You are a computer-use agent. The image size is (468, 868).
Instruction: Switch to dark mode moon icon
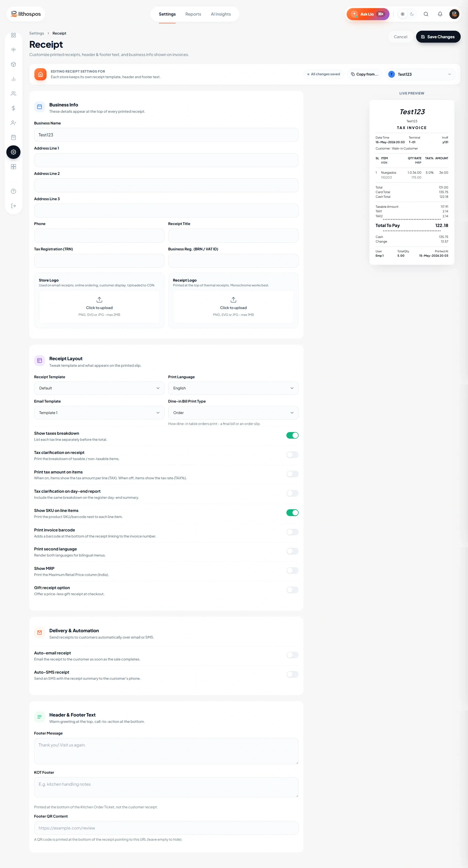tap(412, 14)
